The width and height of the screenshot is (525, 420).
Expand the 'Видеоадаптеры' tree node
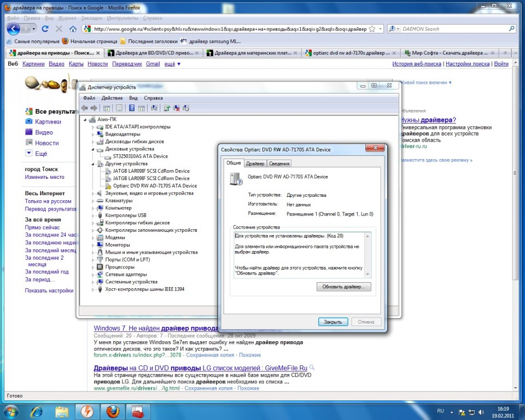point(93,135)
